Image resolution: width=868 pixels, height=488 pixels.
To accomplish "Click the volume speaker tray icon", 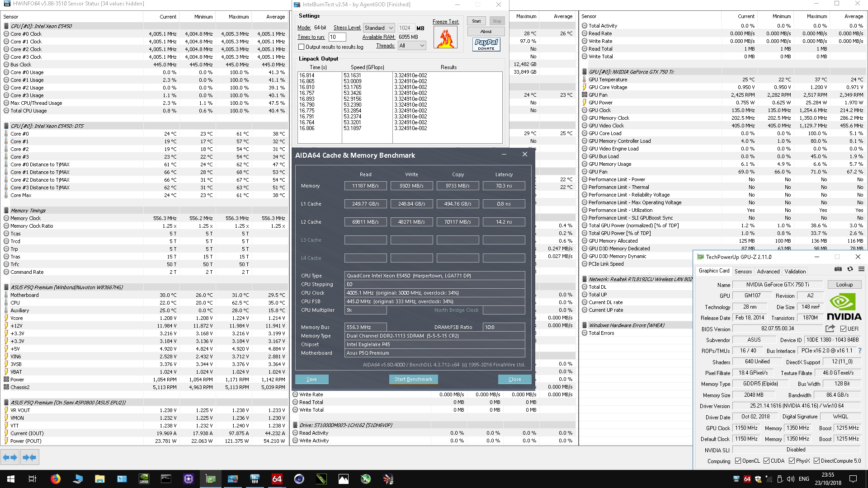I will [x=791, y=479].
